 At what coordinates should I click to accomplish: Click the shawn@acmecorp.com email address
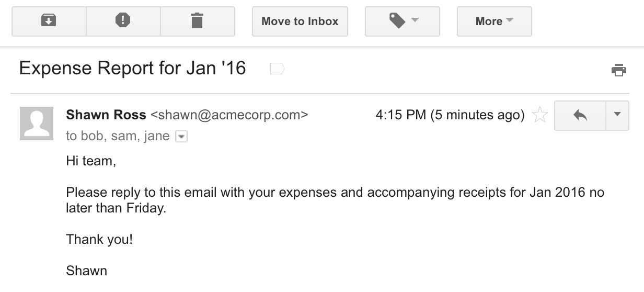[229, 115]
